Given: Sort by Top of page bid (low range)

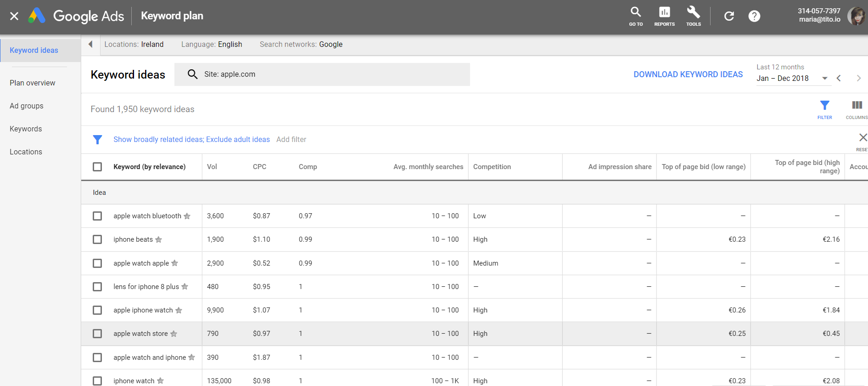Looking at the screenshot, I should coord(704,167).
